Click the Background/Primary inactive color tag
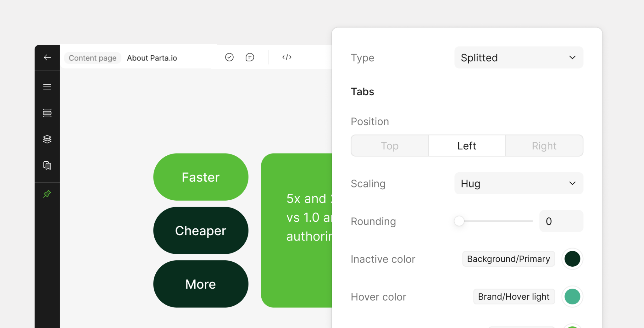The image size is (644, 328). (x=508, y=259)
